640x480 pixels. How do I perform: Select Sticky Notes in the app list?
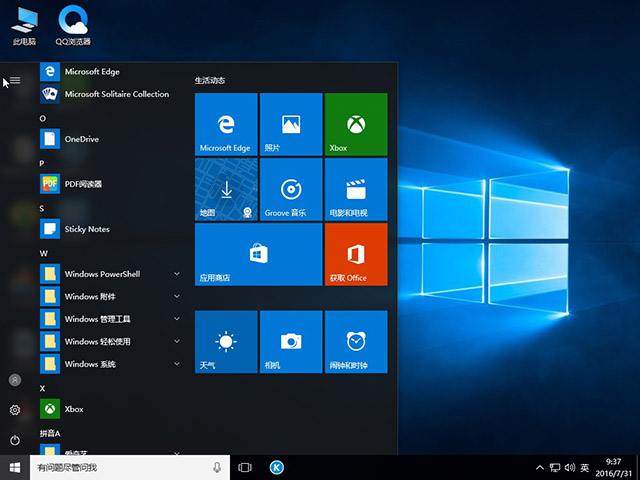point(87,229)
